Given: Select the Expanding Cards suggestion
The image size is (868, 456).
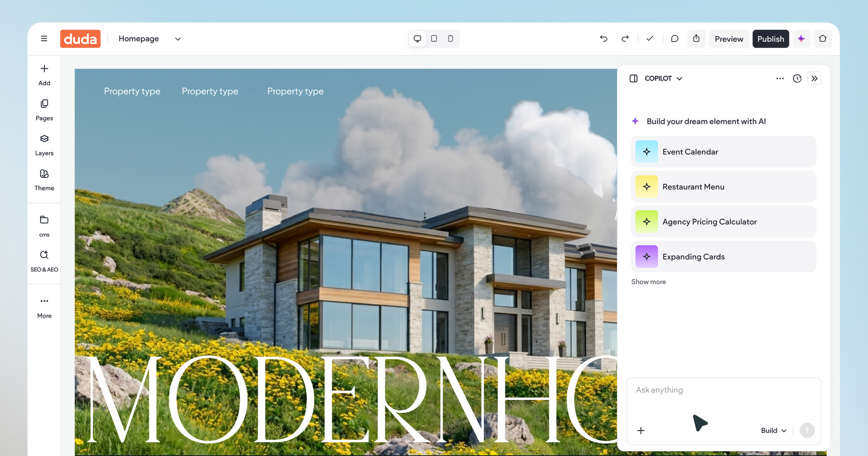Looking at the screenshot, I should (723, 256).
